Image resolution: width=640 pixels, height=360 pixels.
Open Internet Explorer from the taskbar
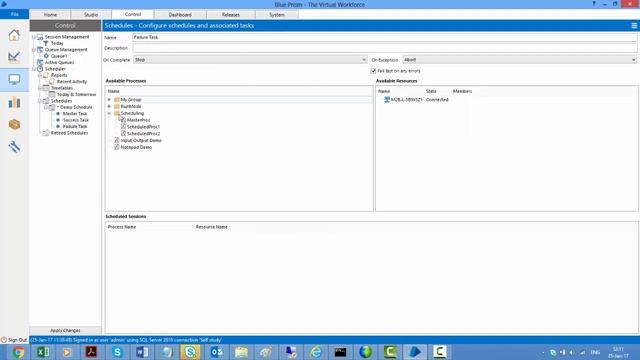pos(316,352)
